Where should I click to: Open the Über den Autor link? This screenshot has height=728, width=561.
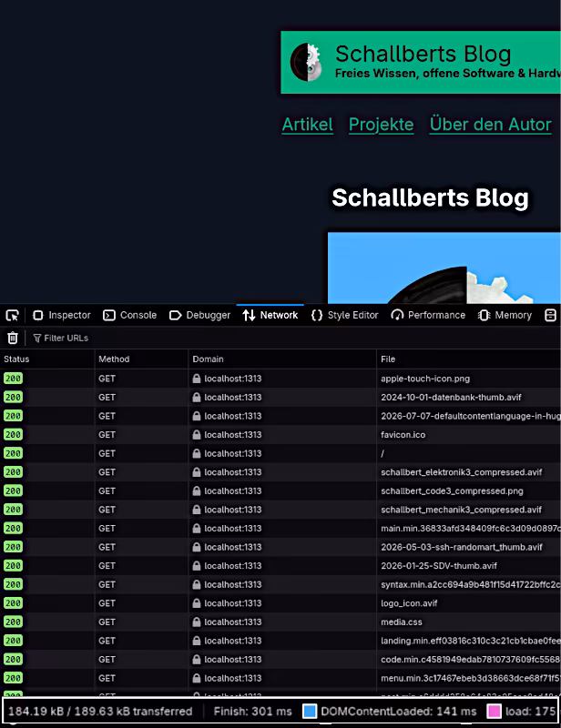pos(490,125)
